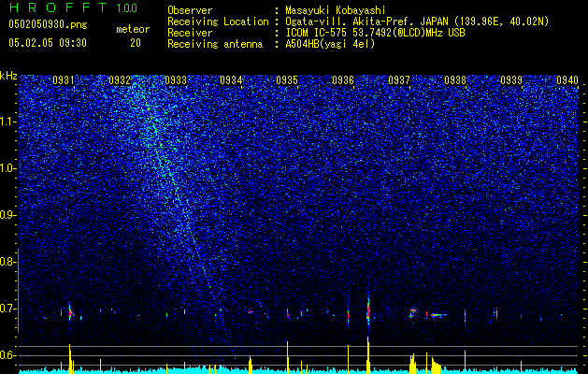Click the 0933 time marker

[176, 80]
